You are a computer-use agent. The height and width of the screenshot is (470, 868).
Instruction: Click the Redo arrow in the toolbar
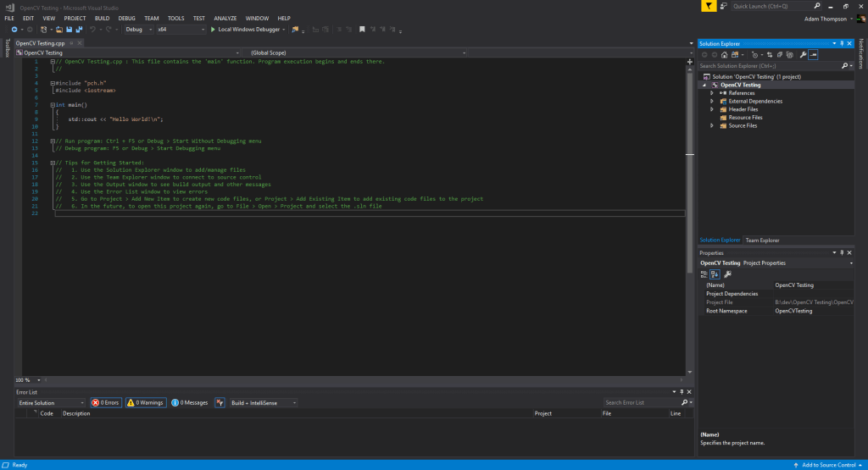tap(108, 30)
